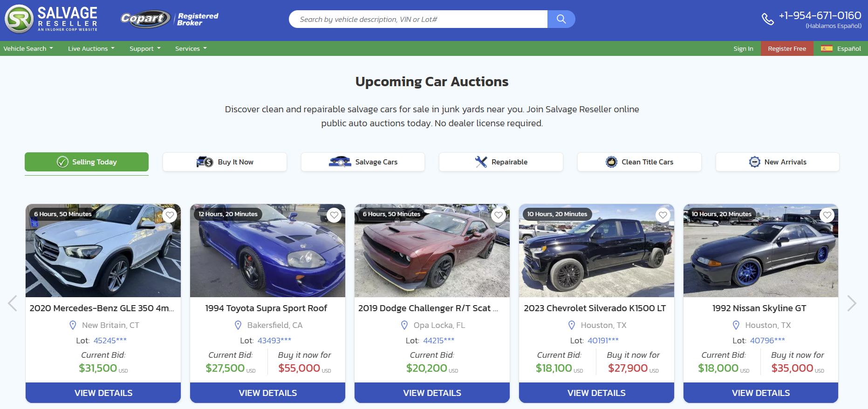
Task: Favorite the 1994 Toyota Supra listing
Action: [x=334, y=215]
